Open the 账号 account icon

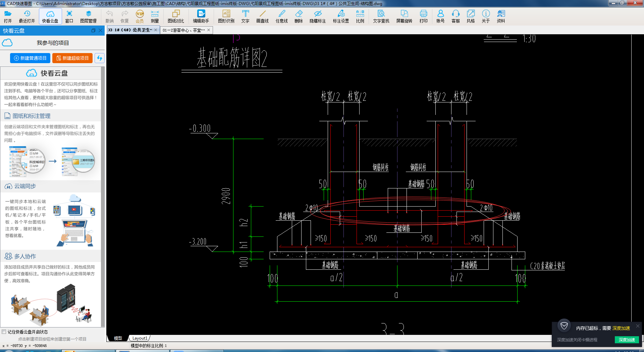click(x=440, y=16)
